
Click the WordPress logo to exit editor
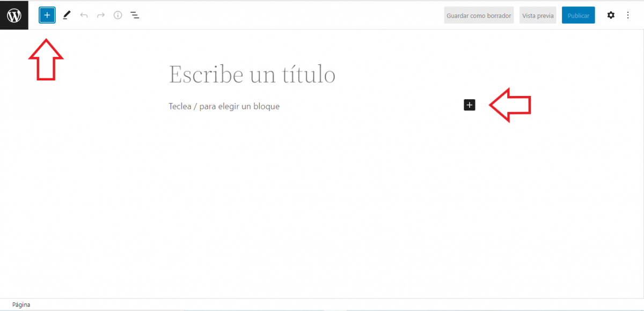pos(14,16)
